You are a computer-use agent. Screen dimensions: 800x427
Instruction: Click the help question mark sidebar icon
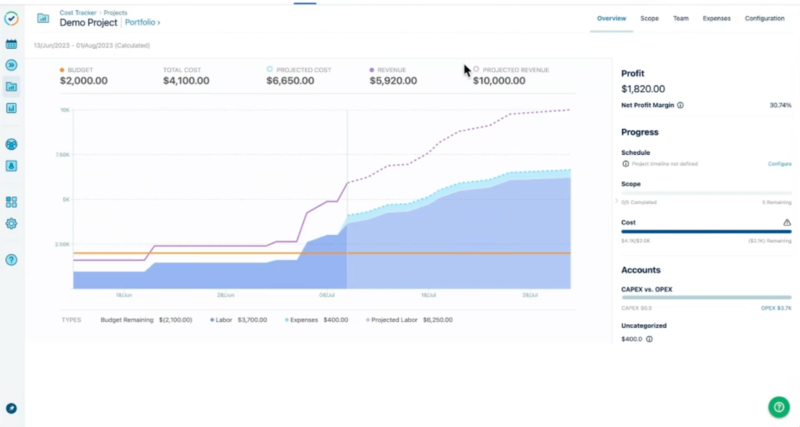tap(11, 260)
